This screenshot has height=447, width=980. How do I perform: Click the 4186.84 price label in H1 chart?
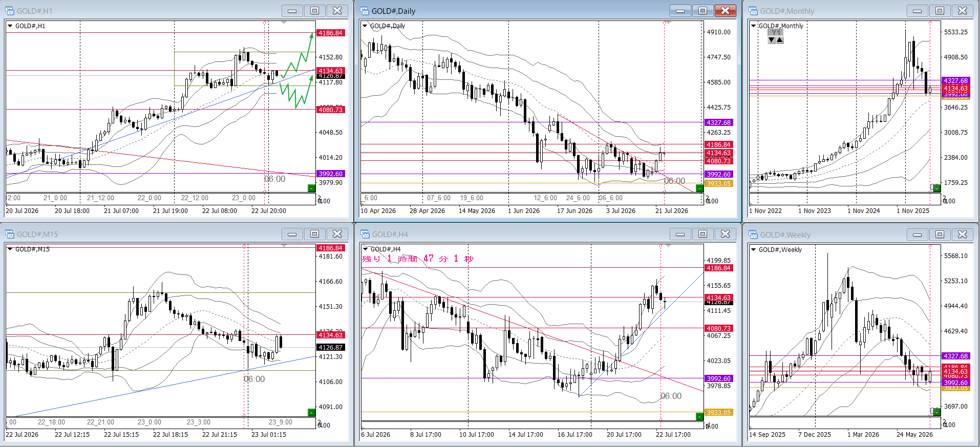point(331,33)
